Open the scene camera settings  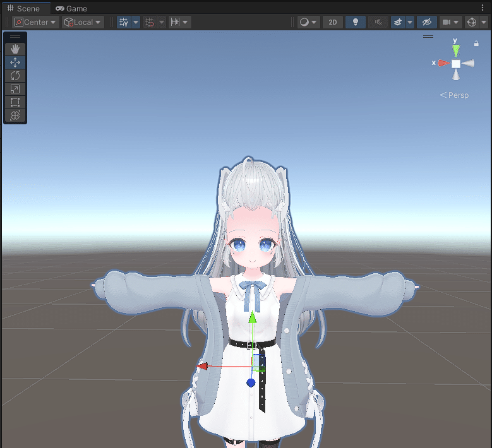[x=450, y=22]
